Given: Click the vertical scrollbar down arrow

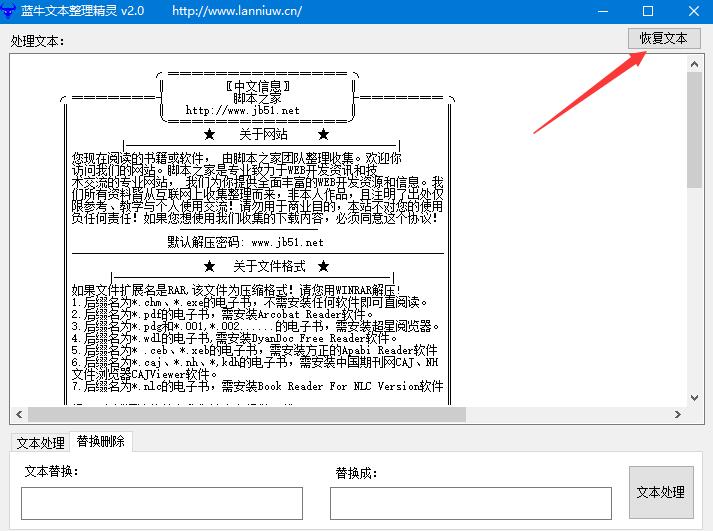Looking at the screenshot, I should [694, 398].
